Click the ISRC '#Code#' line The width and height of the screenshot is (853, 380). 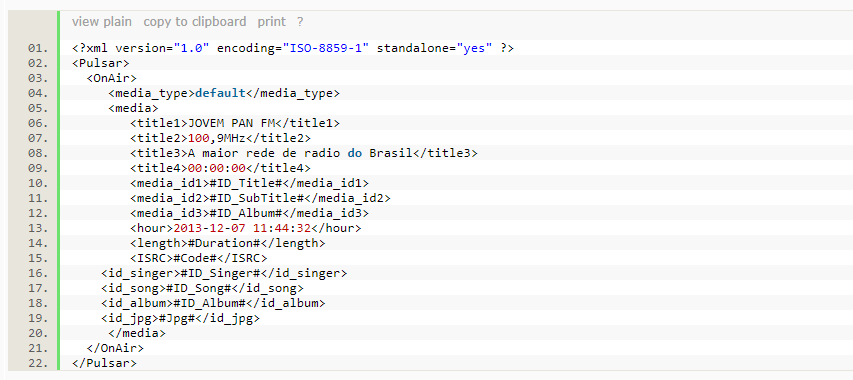pyautogui.click(x=199, y=258)
